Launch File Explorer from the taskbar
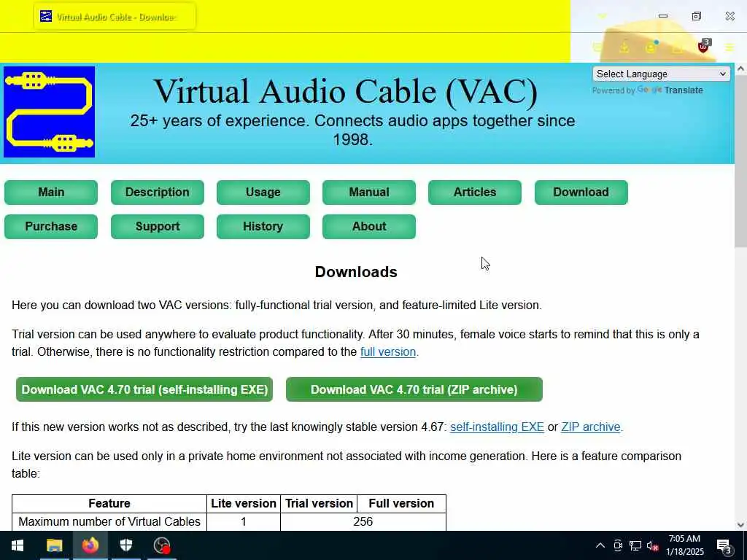Screen dimensions: 747x560 click(54, 545)
